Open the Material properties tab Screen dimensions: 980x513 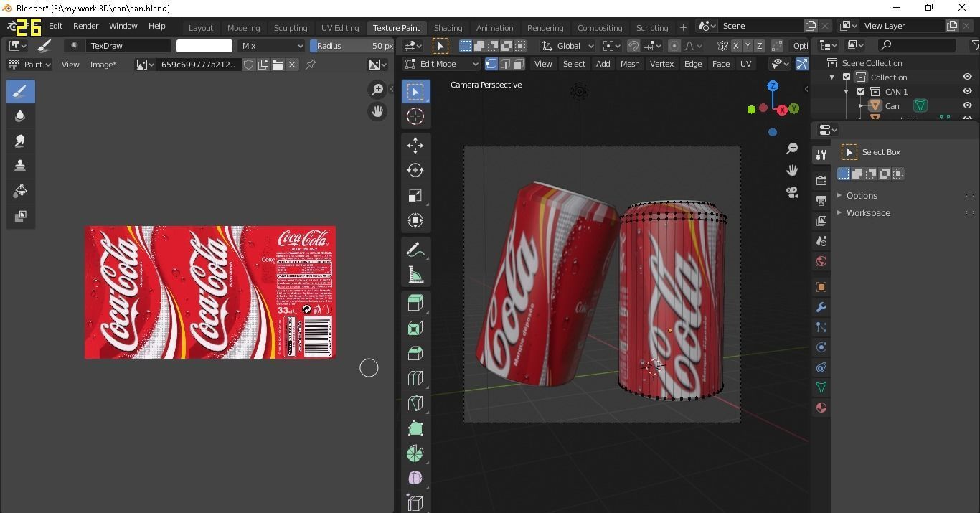821,408
